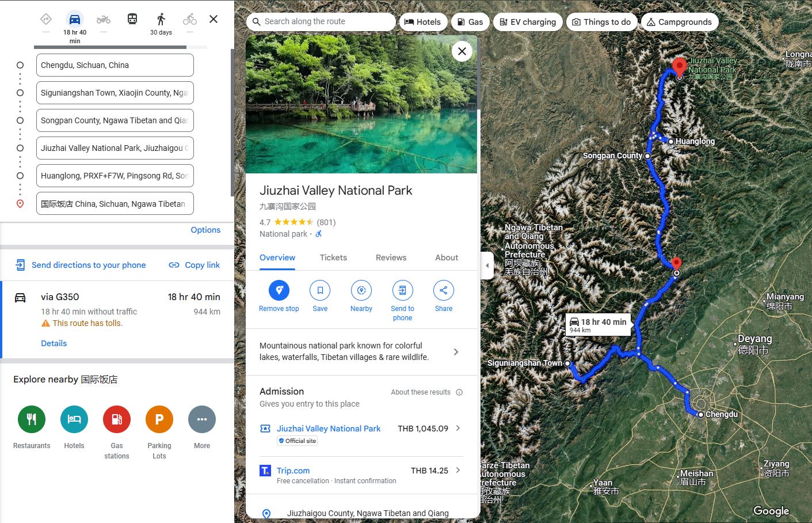Screen dimensions: 812x523
Task: Edit the Songpan County stop field
Action: click(x=115, y=120)
